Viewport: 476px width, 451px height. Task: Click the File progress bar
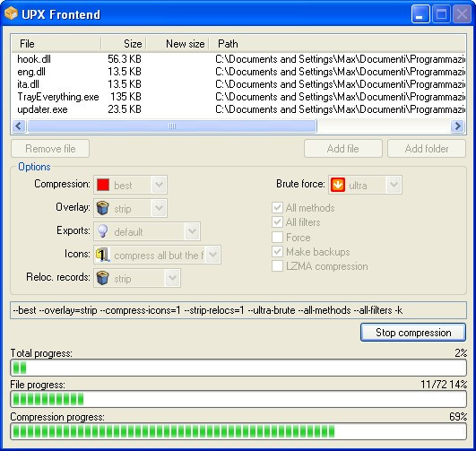click(238, 399)
